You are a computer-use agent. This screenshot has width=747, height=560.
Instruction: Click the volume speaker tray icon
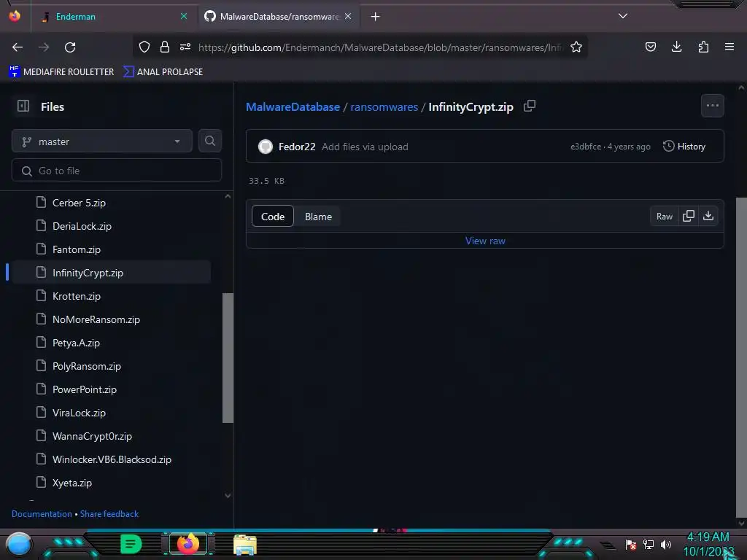pyautogui.click(x=666, y=544)
